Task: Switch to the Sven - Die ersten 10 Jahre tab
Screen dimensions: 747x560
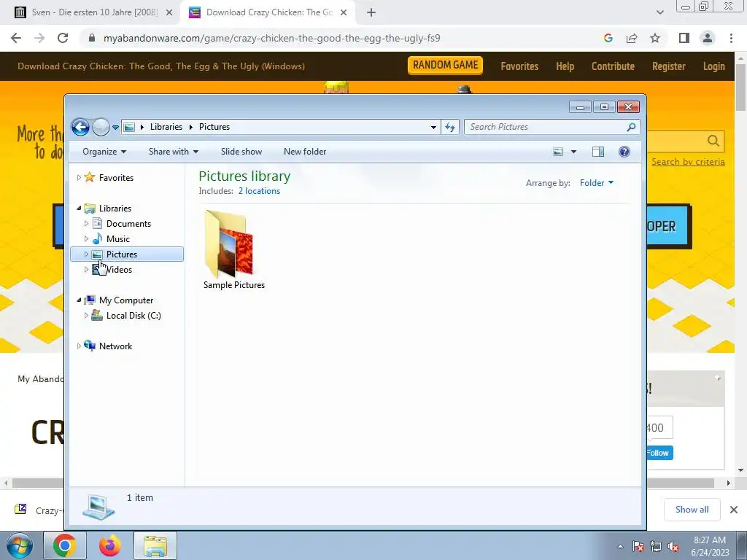Action: 94,12
